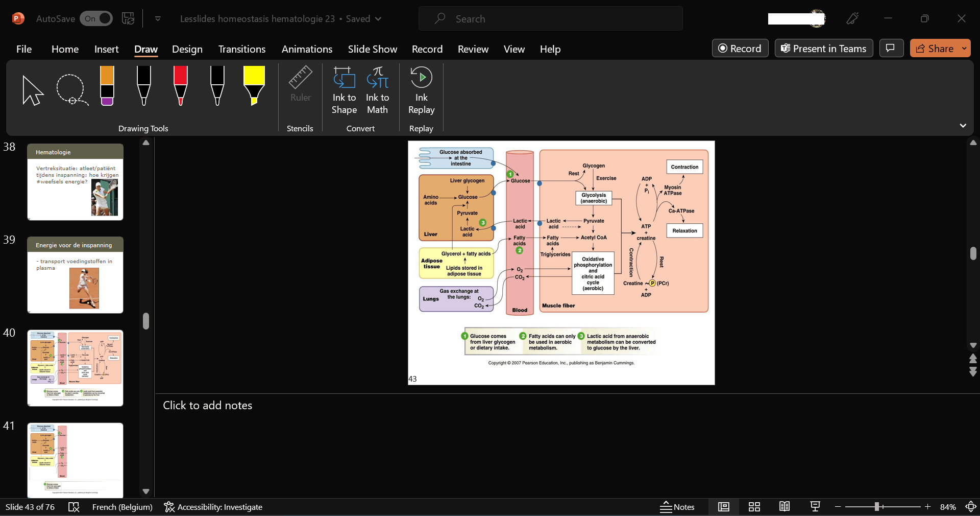Save the presentation with the save icon

(128, 19)
